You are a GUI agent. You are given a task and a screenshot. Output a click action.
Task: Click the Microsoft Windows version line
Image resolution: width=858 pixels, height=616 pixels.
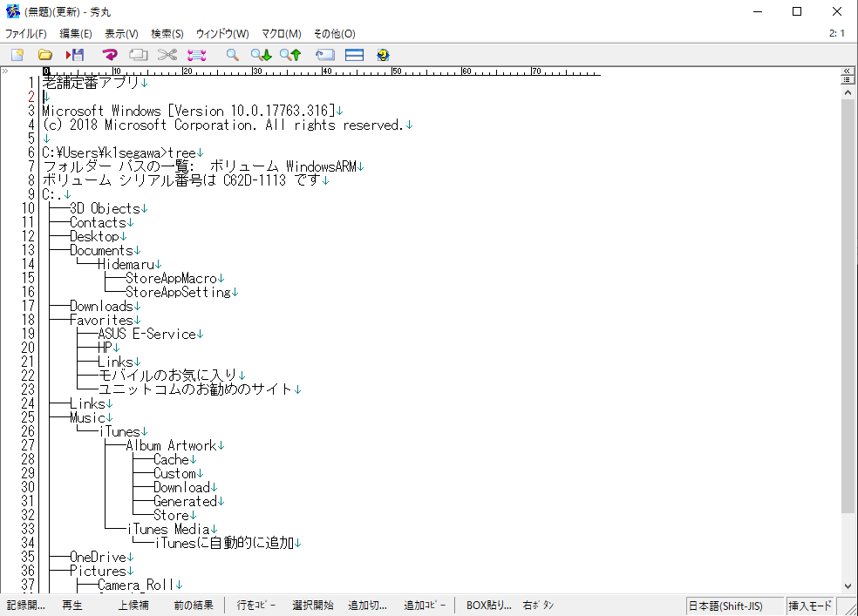click(188, 111)
